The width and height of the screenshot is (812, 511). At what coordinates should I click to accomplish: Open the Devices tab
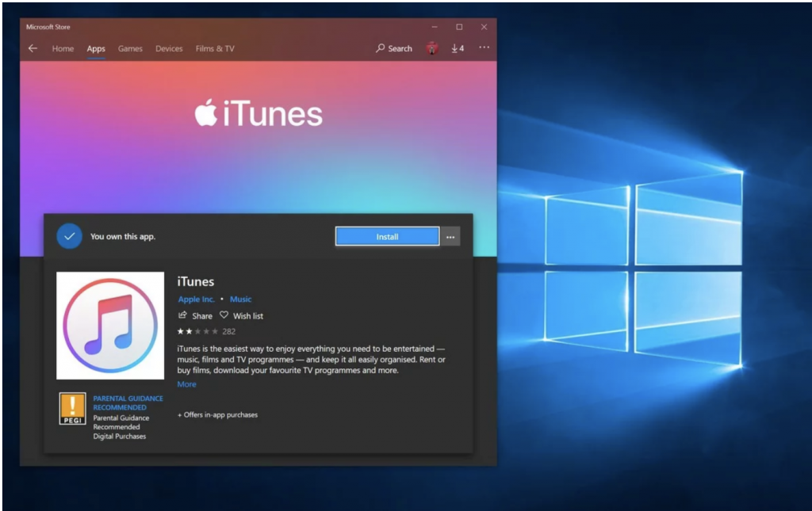pos(169,48)
